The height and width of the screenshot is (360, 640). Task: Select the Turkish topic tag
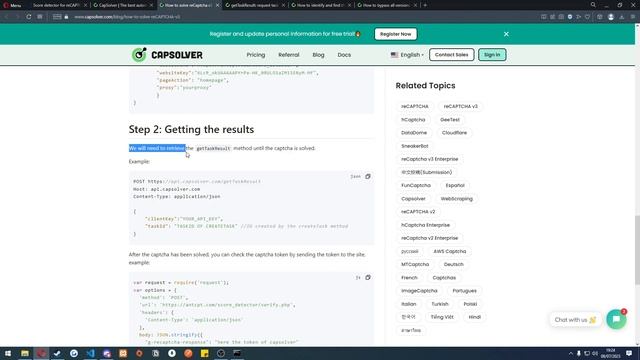pos(440,304)
